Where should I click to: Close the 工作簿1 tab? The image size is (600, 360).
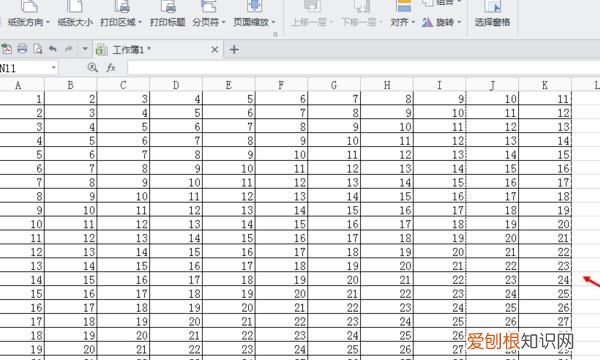tap(215, 49)
